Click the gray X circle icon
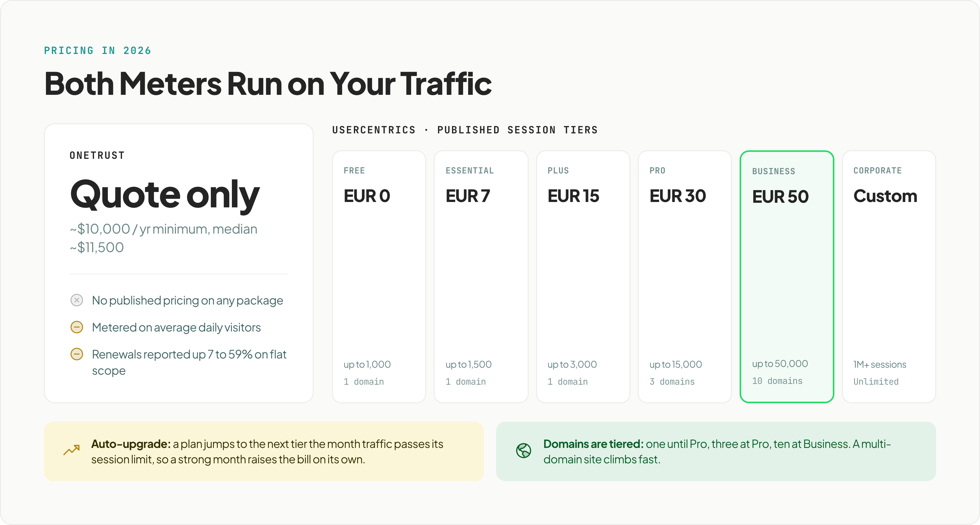This screenshot has height=525, width=980. pos(77,300)
